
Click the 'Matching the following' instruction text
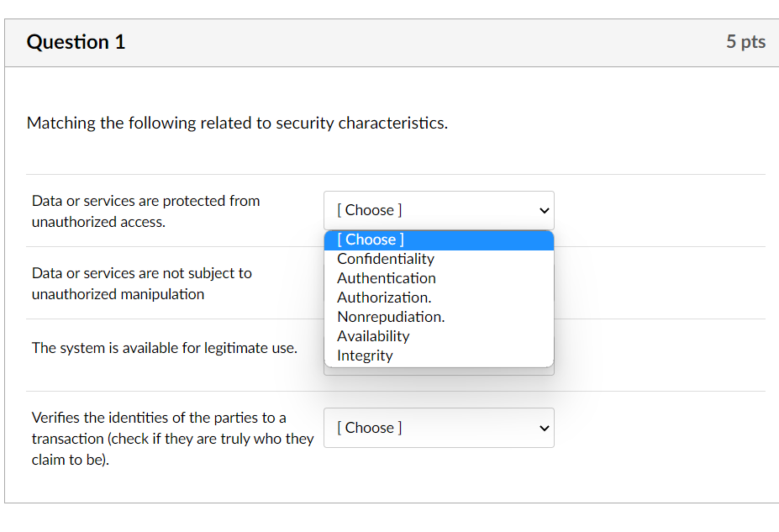coord(237,124)
